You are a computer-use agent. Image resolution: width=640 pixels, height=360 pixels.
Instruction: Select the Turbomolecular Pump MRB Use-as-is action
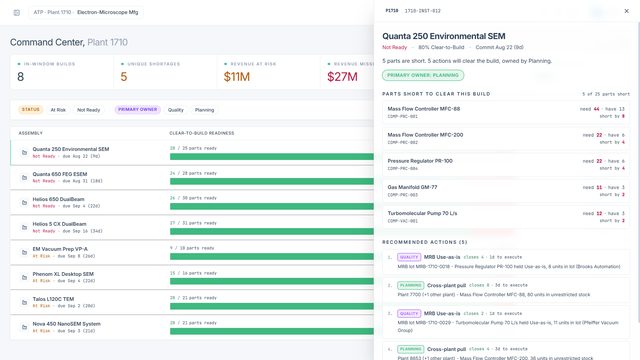[x=506, y=322]
